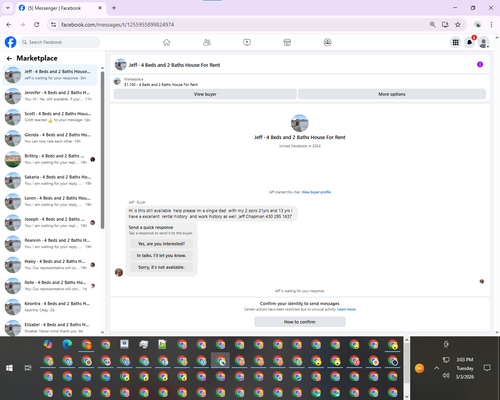The width and height of the screenshot is (500, 400).
Task: Open Haley conversation in the chat list
Action: 50,265
